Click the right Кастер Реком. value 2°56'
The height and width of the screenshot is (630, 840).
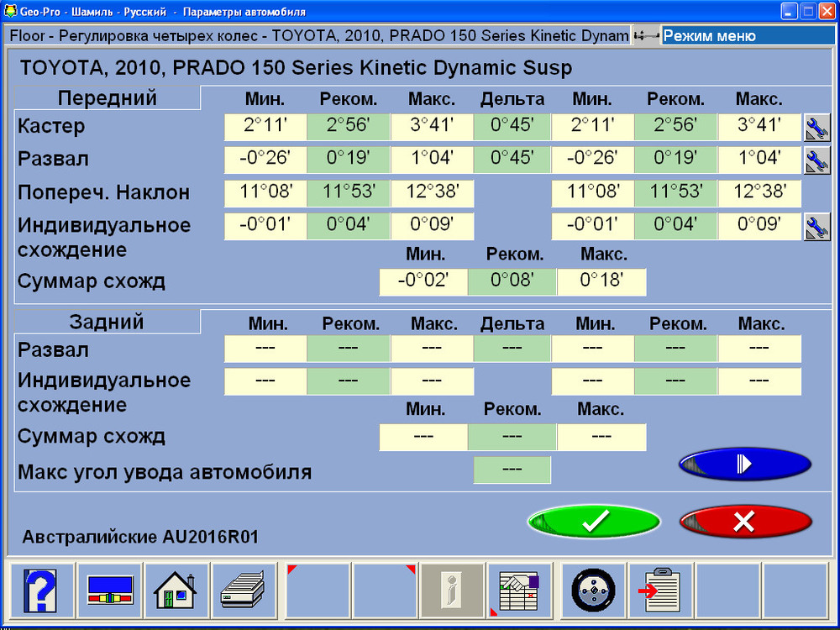pos(675,127)
